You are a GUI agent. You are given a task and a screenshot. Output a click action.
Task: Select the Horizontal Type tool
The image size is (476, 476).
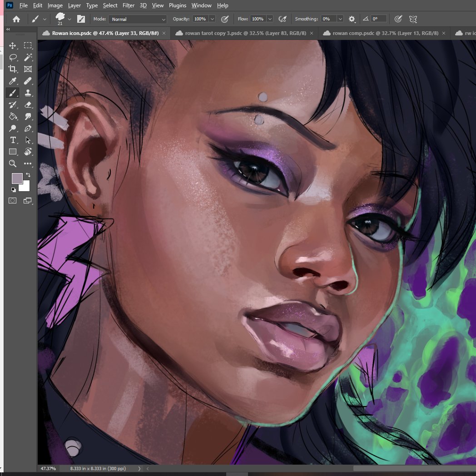coord(12,140)
